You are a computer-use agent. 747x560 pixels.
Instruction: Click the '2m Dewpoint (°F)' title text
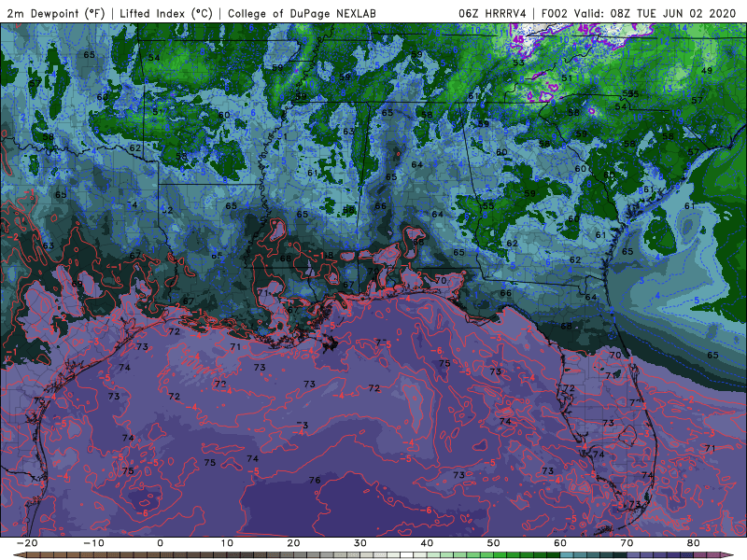click(56, 13)
